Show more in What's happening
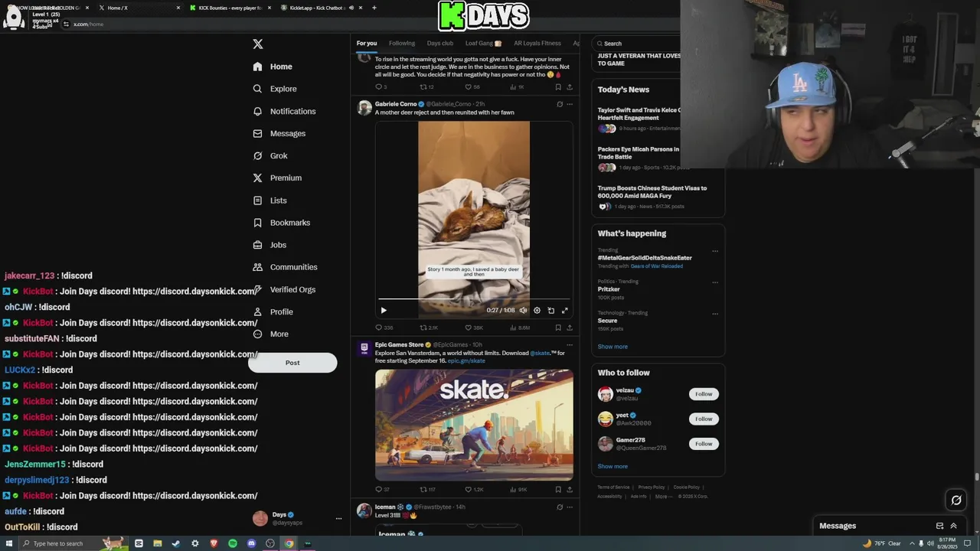This screenshot has width=980, height=551. [612, 347]
